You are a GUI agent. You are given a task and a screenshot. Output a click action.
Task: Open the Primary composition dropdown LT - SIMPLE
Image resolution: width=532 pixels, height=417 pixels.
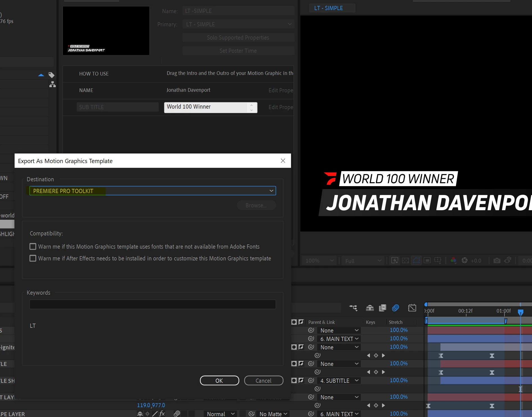click(238, 24)
